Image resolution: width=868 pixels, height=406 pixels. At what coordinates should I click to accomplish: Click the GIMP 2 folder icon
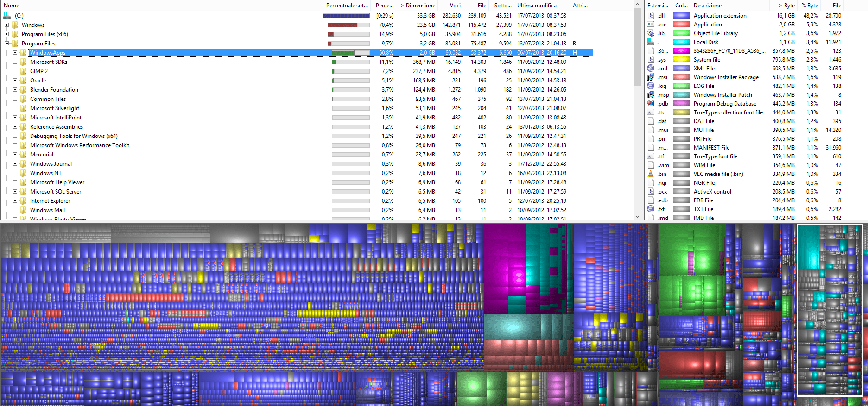tap(24, 71)
